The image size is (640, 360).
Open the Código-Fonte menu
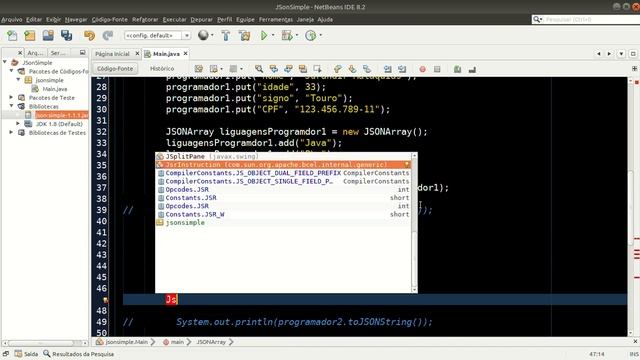(x=109, y=19)
